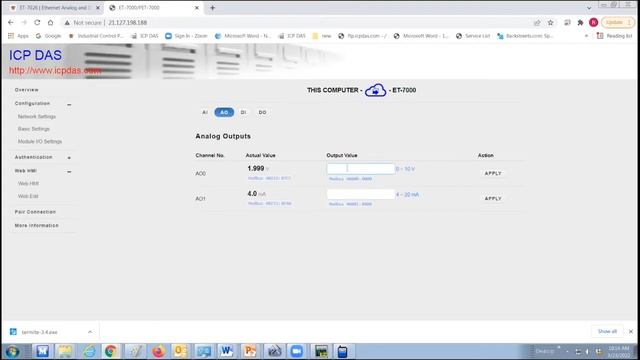
Task: Open Word from the taskbar
Action: (227, 351)
